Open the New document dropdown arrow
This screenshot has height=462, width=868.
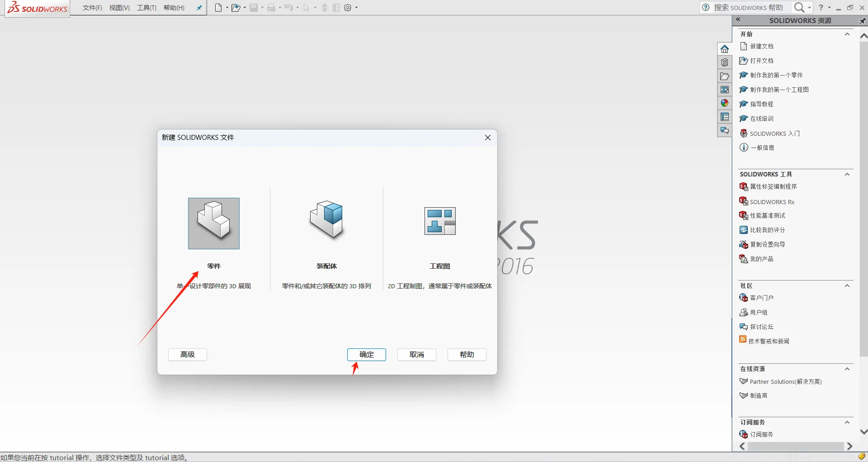[x=227, y=8]
